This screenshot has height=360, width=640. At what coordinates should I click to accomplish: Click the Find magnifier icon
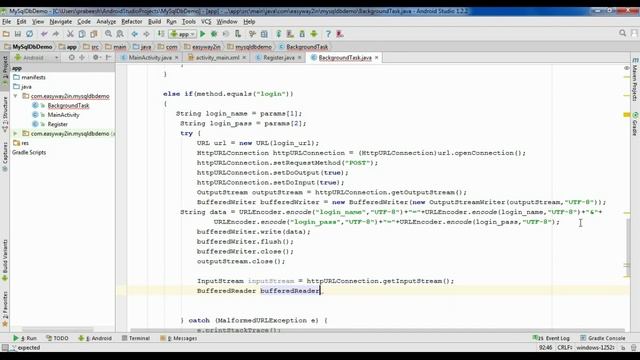pos(108,34)
